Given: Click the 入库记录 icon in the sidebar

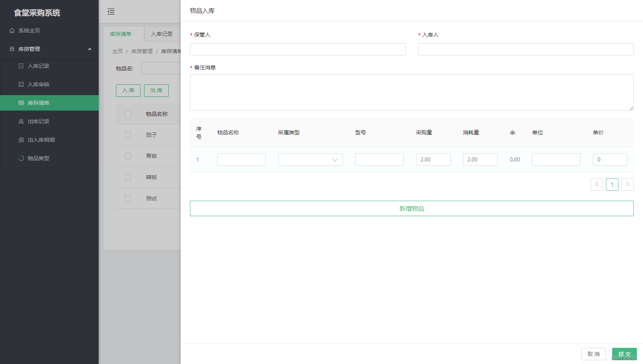Looking at the screenshot, I should click(x=21, y=66).
